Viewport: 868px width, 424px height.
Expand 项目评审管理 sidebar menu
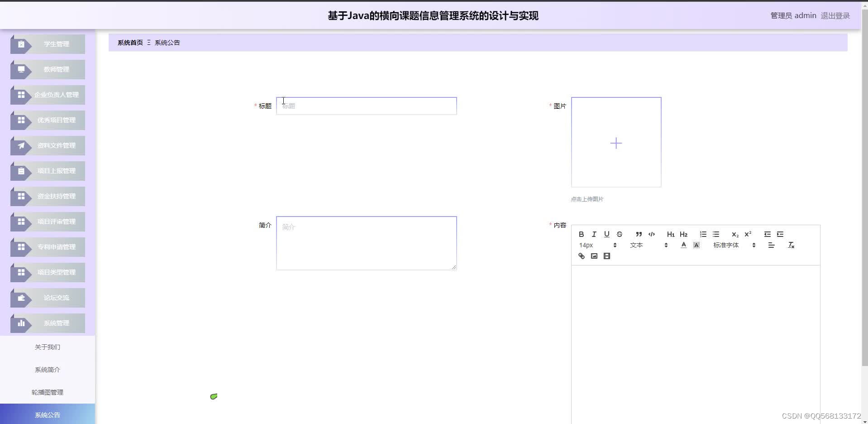pyautogui.click(x=48, y=222)
